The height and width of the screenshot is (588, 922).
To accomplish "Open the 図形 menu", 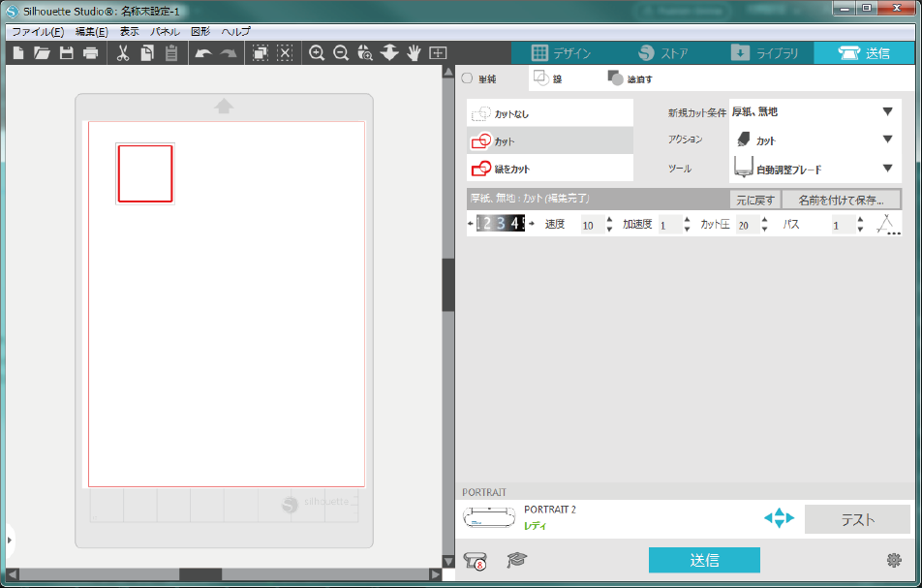I will click(x=200, y=32).
